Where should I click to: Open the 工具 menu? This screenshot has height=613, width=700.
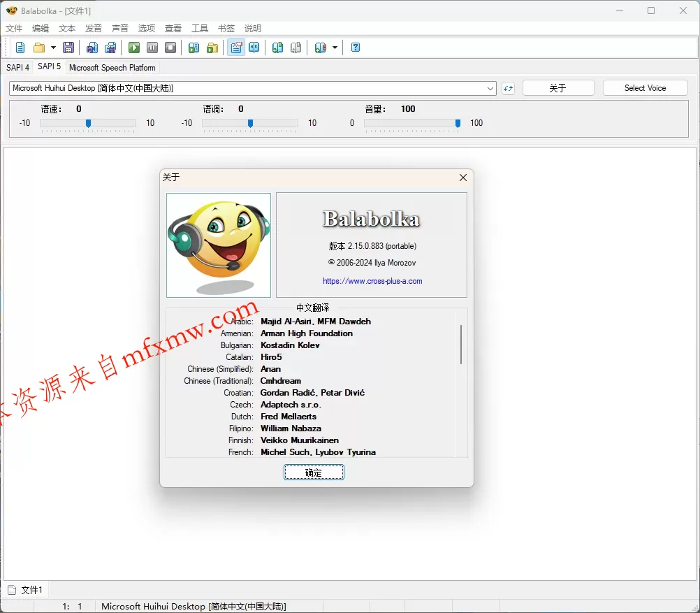point(200,29)
